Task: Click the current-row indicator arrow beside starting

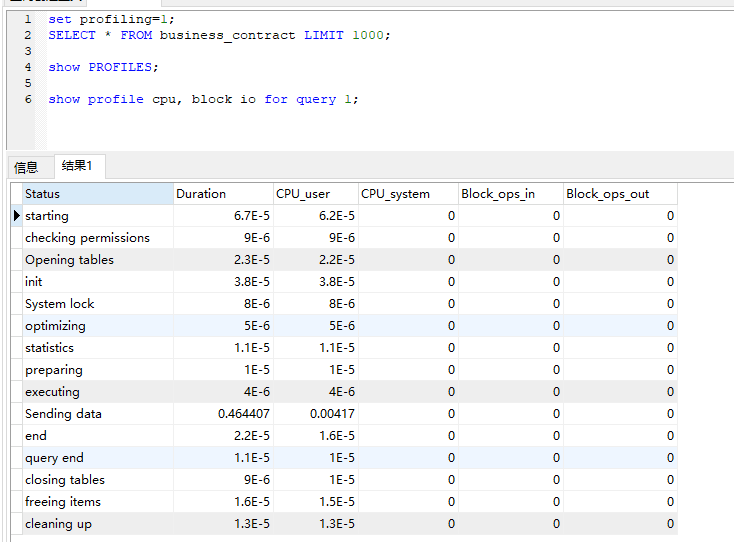Action: [17, 216]
